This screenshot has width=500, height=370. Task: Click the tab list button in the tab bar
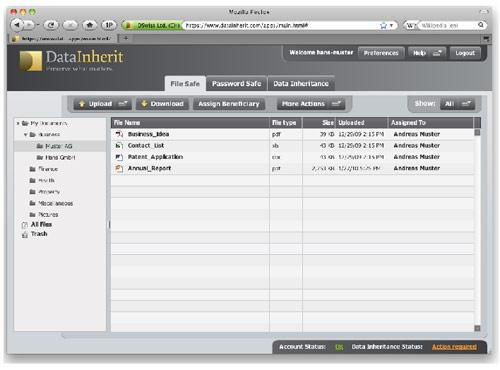pos(486,39)
